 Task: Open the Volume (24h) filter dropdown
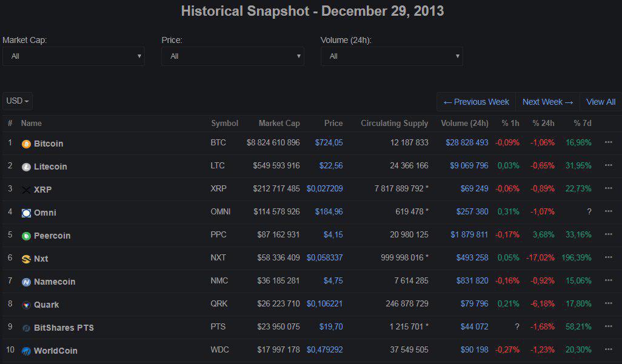tap(392, 56)
